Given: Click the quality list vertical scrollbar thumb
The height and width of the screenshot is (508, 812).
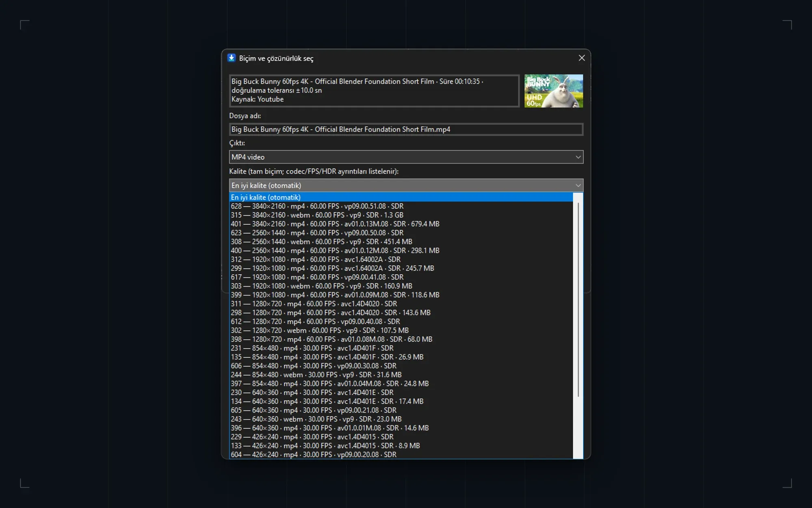Looking at the screenshot, I should (578, 300).
